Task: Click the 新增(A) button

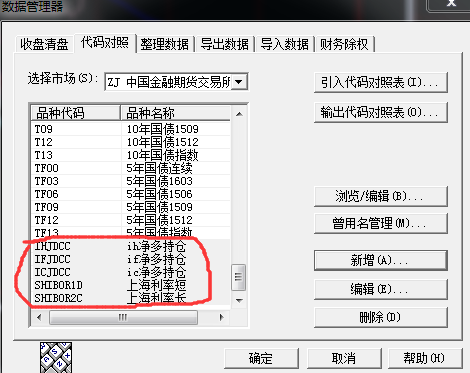Action: [x=381, y=260]
